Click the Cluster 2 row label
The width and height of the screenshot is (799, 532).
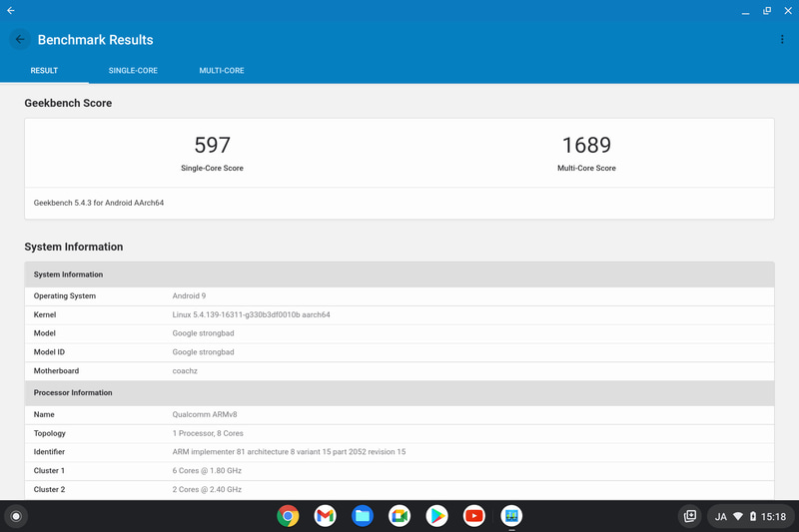49,489
